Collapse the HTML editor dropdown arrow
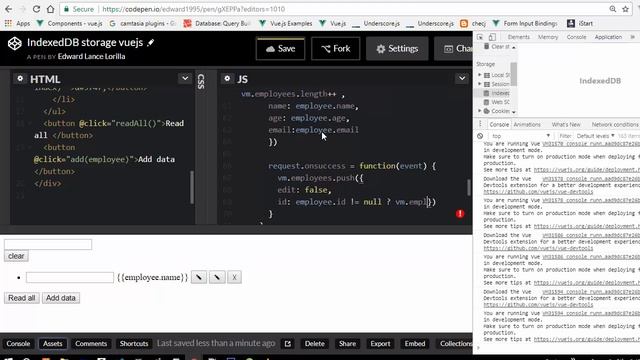 [x=185, y=78]
